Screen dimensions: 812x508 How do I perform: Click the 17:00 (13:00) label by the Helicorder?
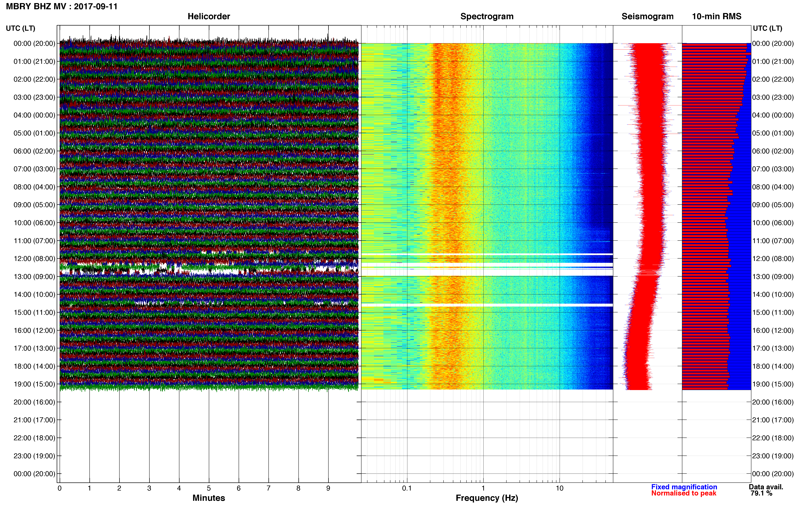34,348
